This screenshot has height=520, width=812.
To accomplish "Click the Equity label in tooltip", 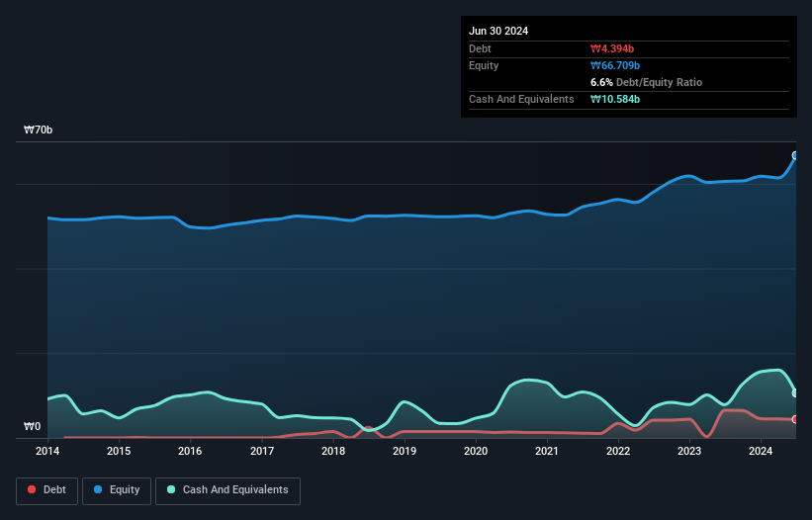I will (484, 65).
